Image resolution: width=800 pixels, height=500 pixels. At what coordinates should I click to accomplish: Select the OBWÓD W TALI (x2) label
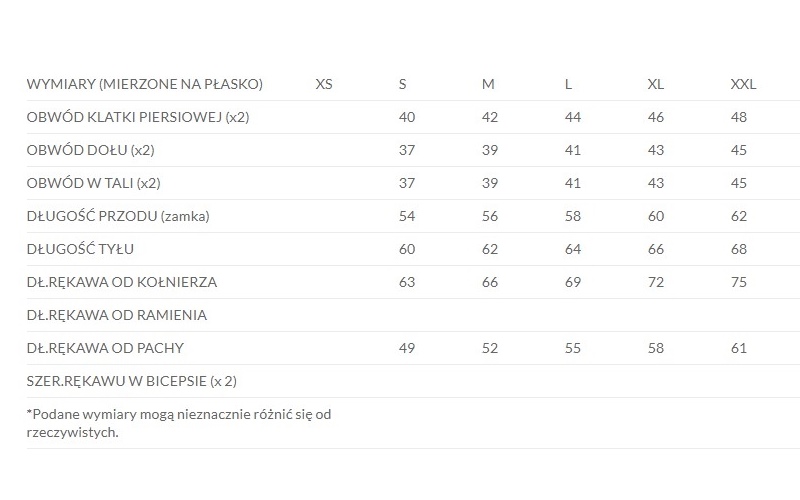coord(93,183)
